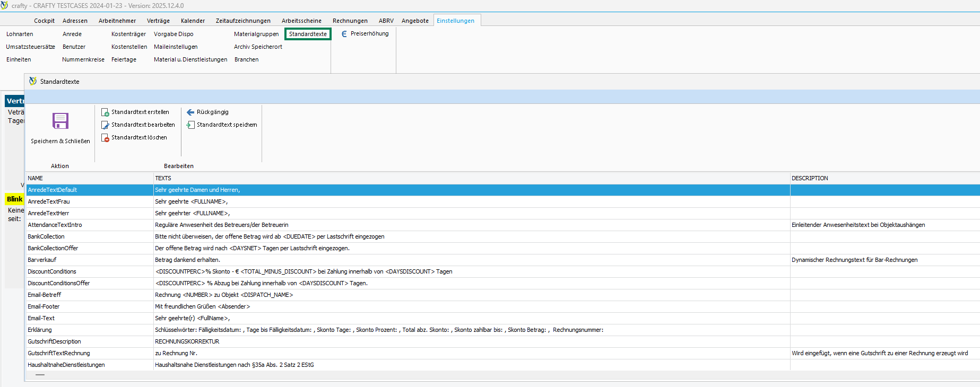
Task: Click the Rückgängig arrow icon
Action: [x=190, y=112]
